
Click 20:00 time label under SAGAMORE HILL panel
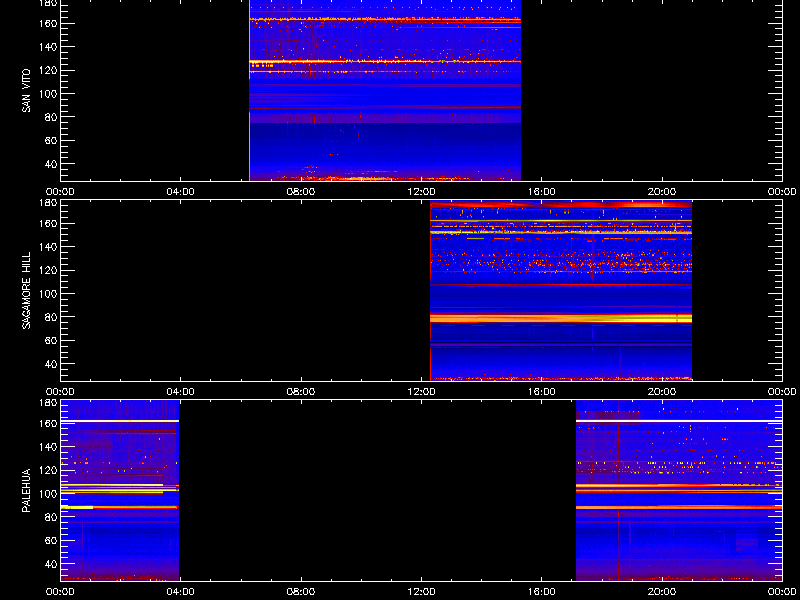pos(662,392)
